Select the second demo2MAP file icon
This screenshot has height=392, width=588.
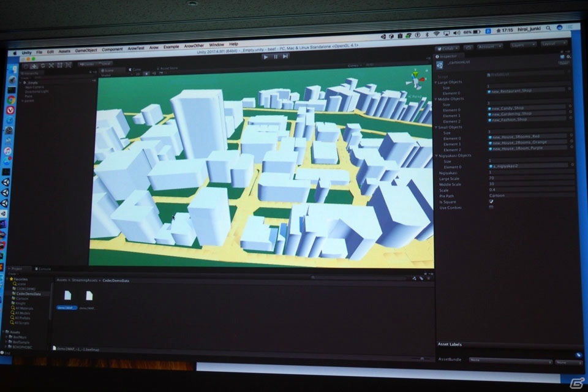89,296
